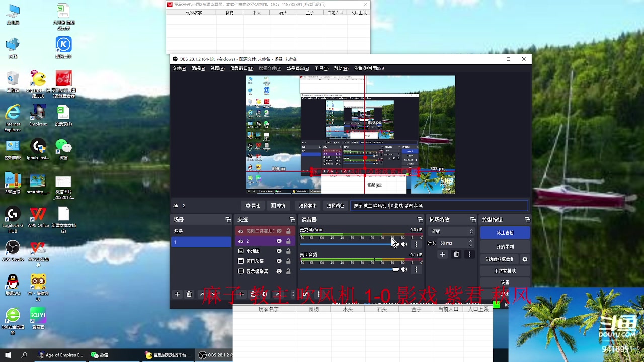Click the 50 ms duration stepper arrows
This screenshot has height=362, width=644.
[470, 243]
